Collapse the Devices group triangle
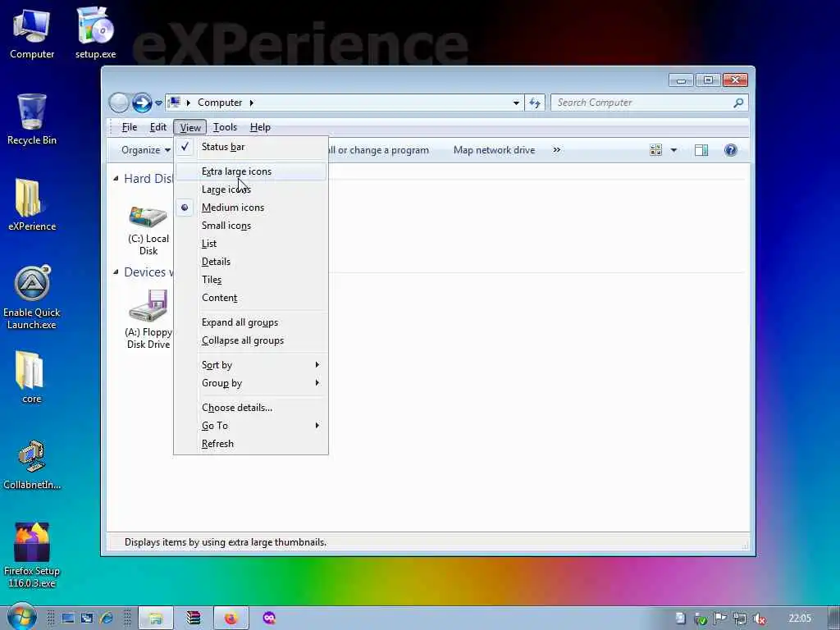Viewport: 840px width, 630px height. (x=116, y=272)
